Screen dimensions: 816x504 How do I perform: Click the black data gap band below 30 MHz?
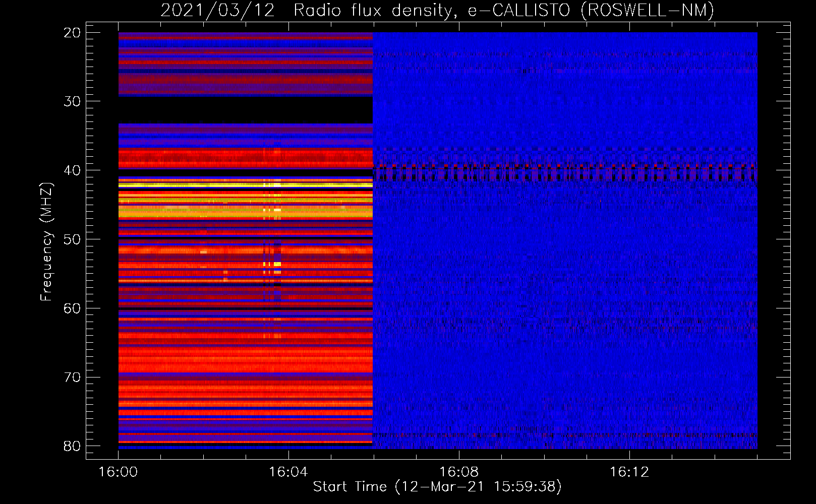[246, 110]
